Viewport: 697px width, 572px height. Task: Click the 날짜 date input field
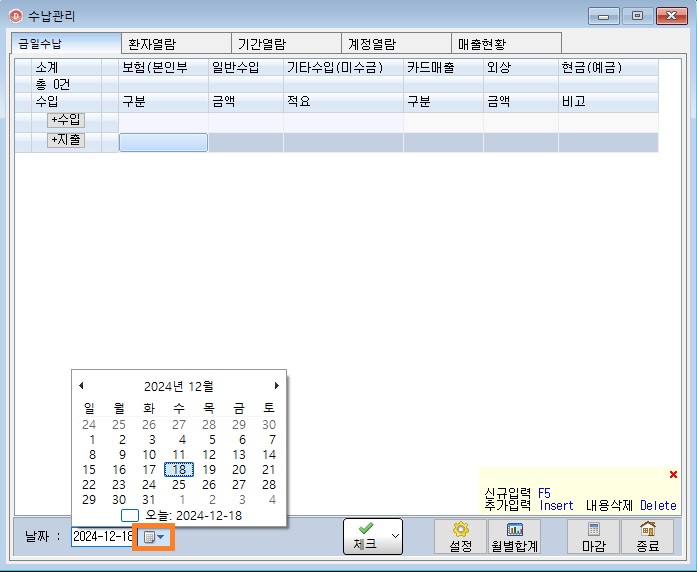click(102, 537)
